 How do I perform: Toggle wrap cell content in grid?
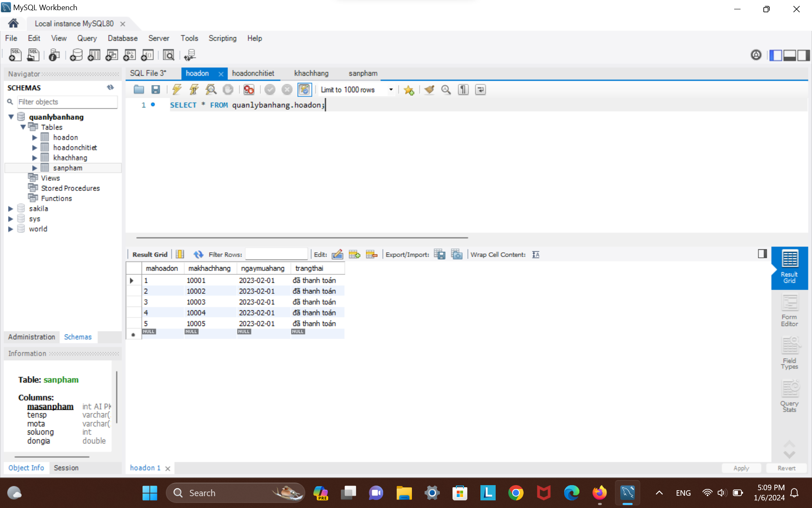tap(536, 254)
